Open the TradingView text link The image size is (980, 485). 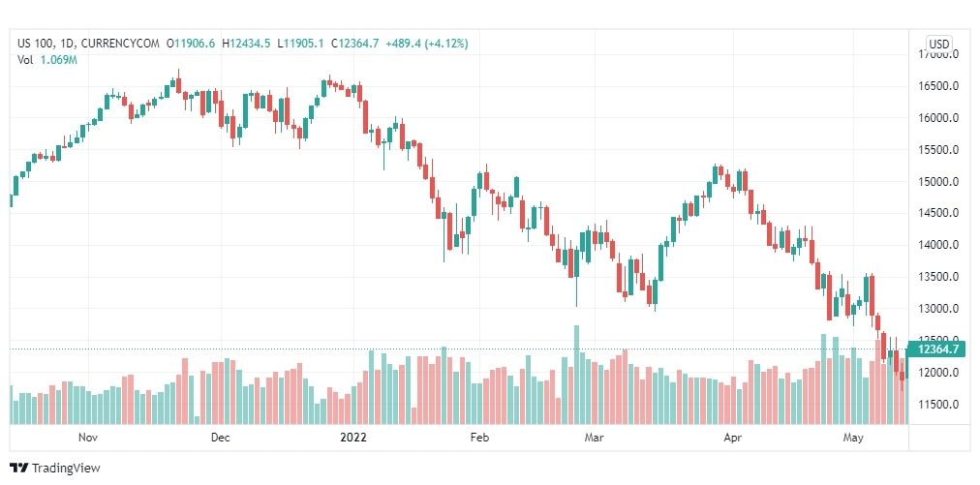coord(66,469)
